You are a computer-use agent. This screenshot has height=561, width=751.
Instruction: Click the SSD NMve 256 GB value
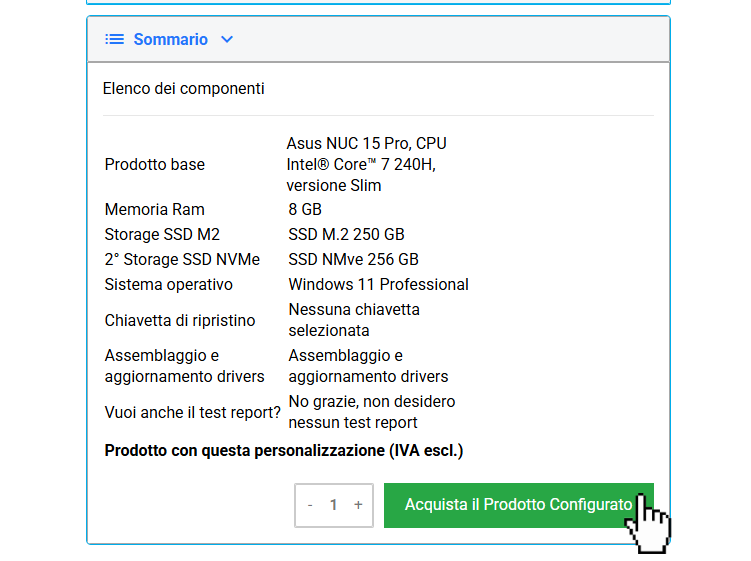click(x=353, y=260)
